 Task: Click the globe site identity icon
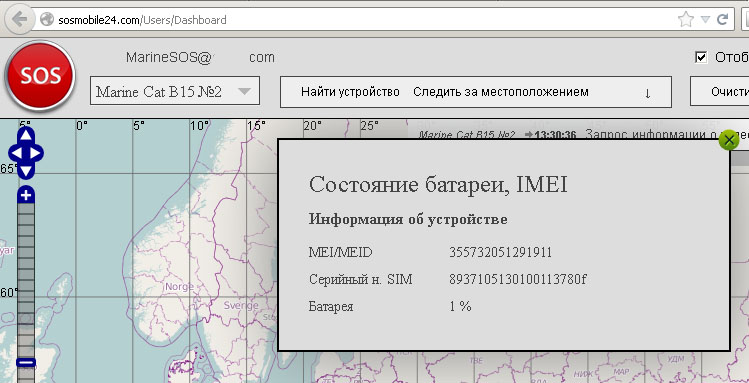point(46,20)
